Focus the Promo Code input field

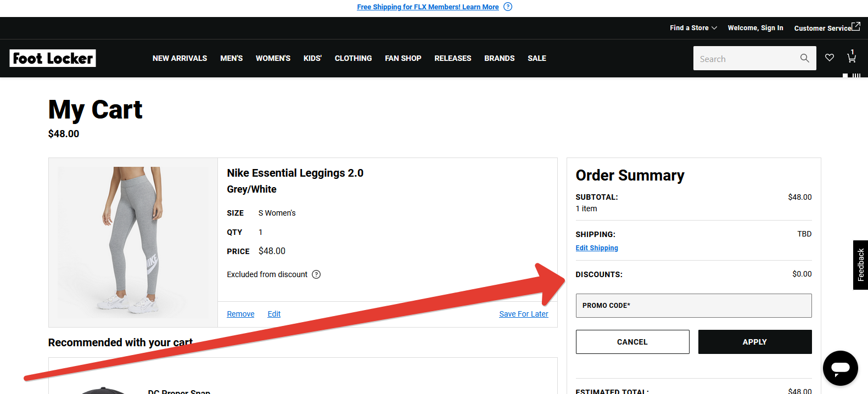coord(693,306)
